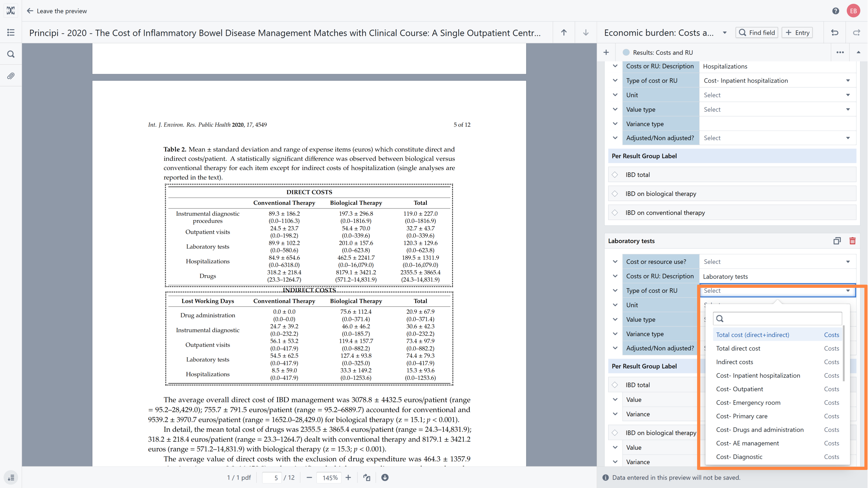Zoom out of the PDF with minus icon
The width and height of the screenshot is (868, 488).
309,478
